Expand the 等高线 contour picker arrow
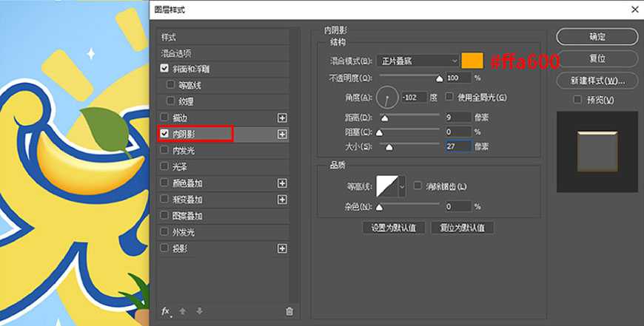Viewport: 644px width, 326px height. click(403, 186)
